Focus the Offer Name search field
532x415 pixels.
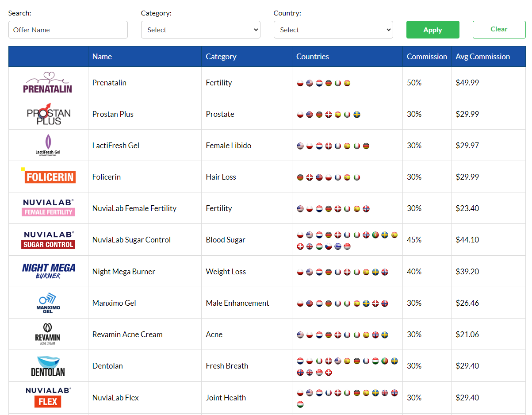click(68, 30)
